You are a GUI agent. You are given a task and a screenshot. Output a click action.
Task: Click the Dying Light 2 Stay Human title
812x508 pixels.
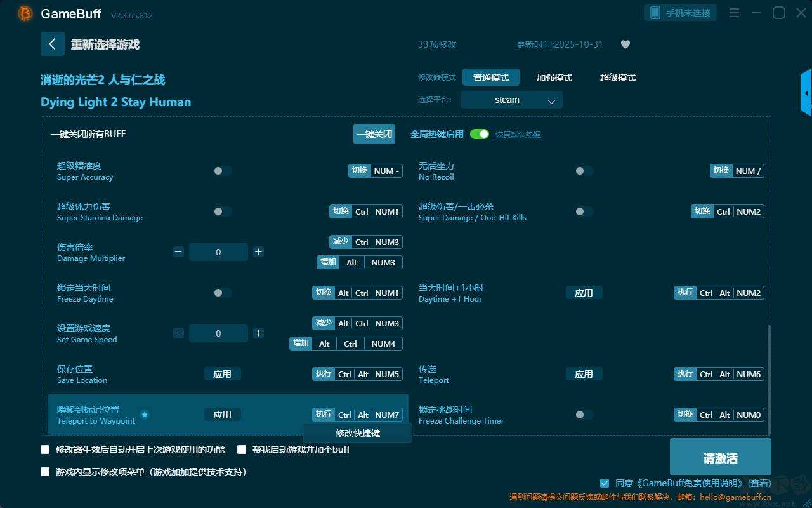tap(116, 102)
